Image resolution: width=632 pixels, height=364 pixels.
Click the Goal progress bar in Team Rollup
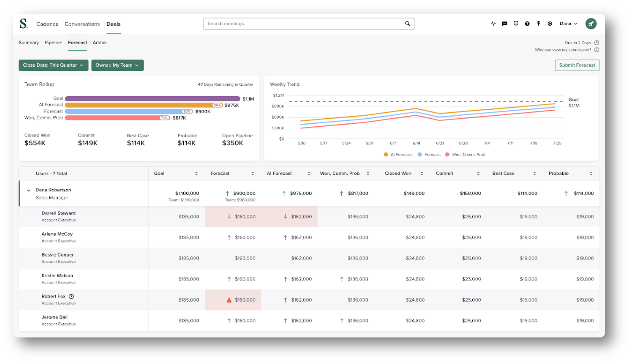pyautogui.click(x=152, y=98)
